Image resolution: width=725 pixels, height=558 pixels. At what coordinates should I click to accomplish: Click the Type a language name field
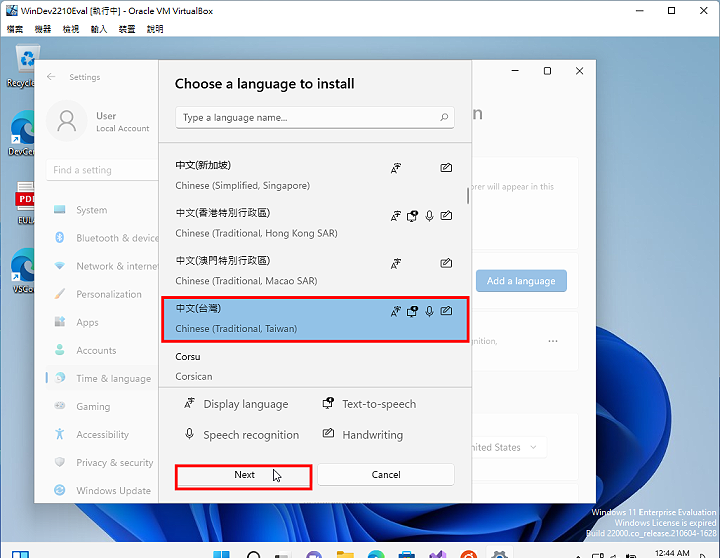click(x=314, y=117)
